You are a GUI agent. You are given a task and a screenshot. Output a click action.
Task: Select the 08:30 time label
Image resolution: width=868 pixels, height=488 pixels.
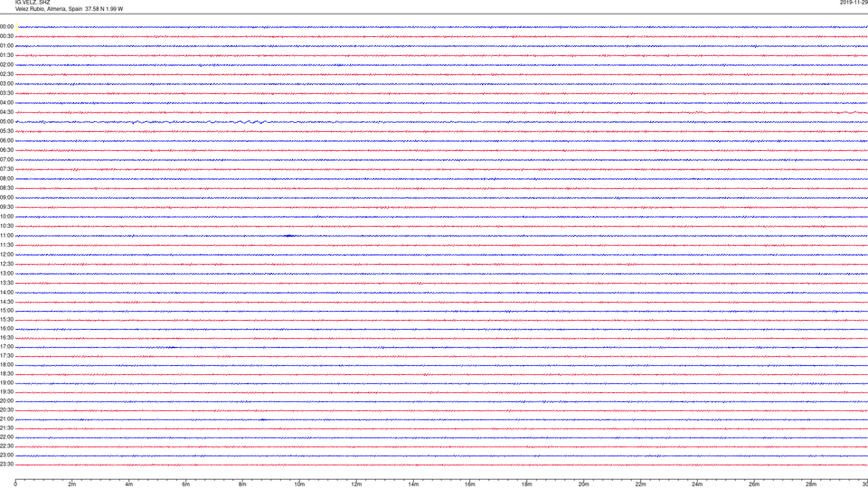coord(6,188)
